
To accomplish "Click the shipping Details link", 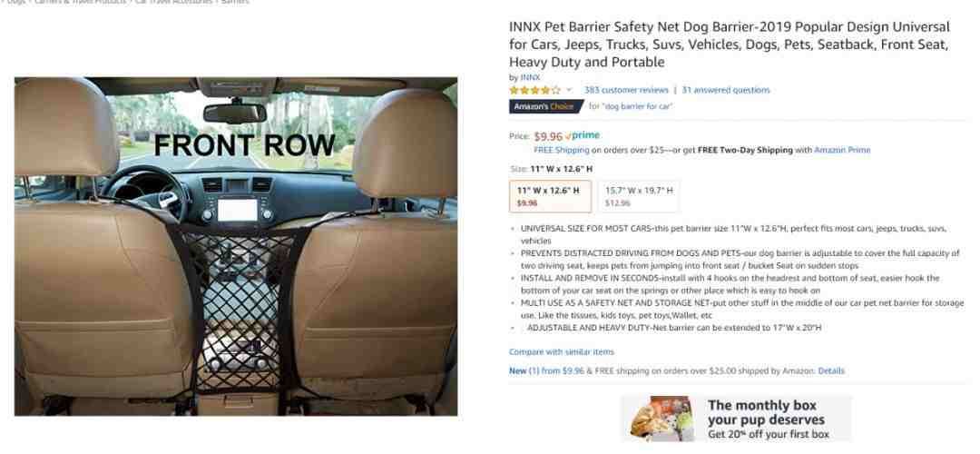I will coord(831,370).
